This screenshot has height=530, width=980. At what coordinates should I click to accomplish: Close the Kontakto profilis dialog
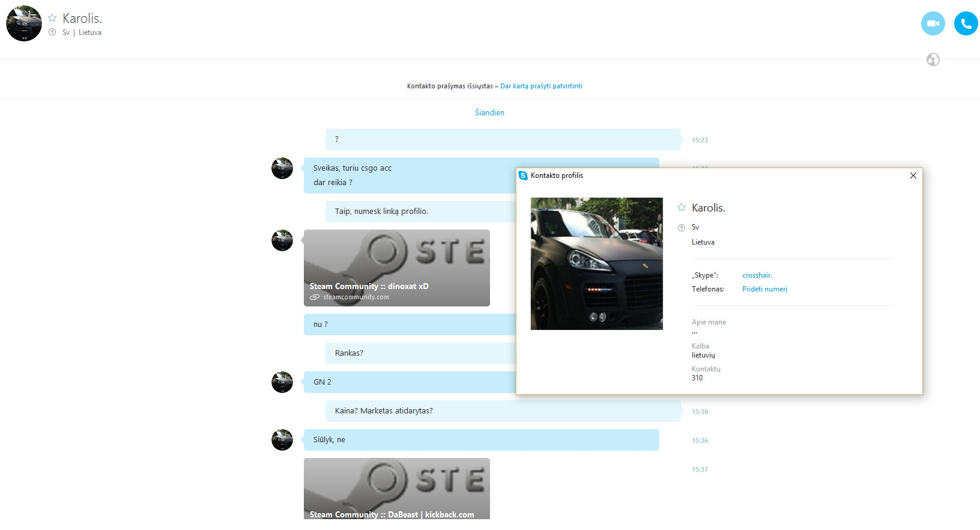[x=913, y=175]
